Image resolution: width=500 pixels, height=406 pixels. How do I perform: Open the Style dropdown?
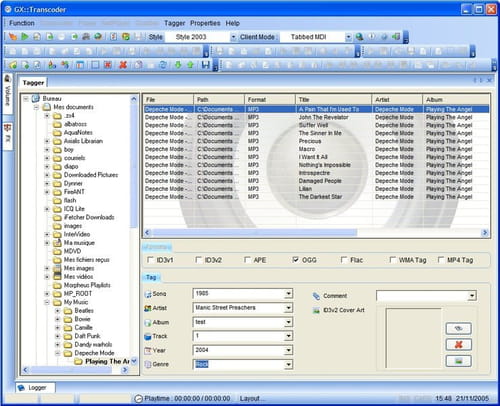233,37
